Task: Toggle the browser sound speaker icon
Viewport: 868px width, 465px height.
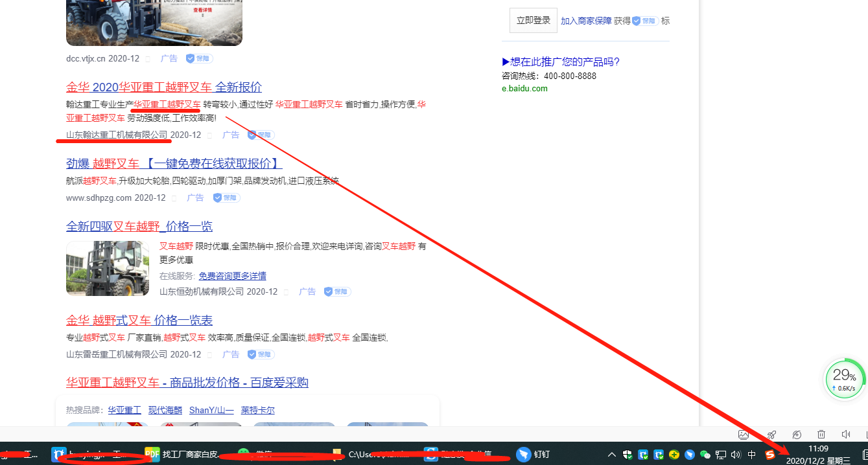Action: coord(846,435)
